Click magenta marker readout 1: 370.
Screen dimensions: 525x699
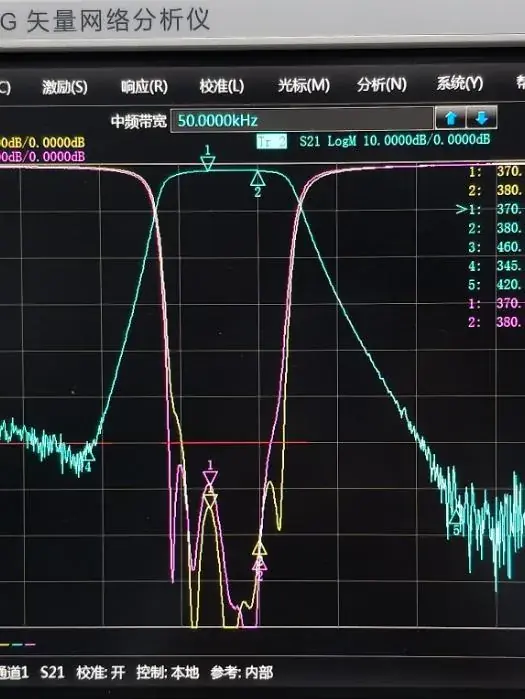coord(496,303)
